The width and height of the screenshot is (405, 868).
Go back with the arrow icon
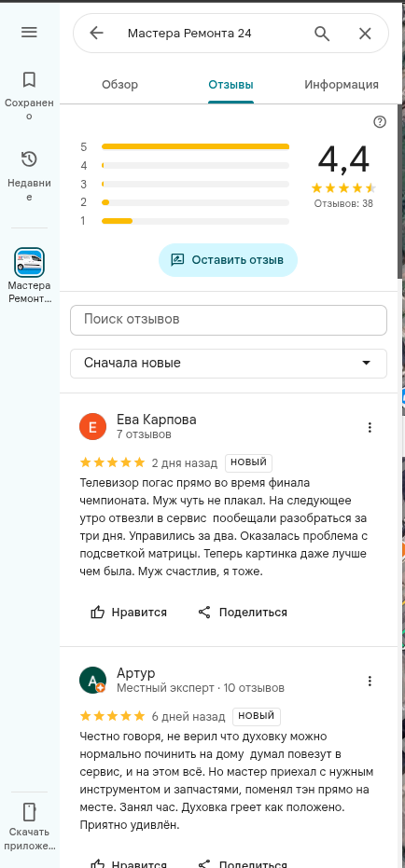pyautogui.click(x=96, y=34)
